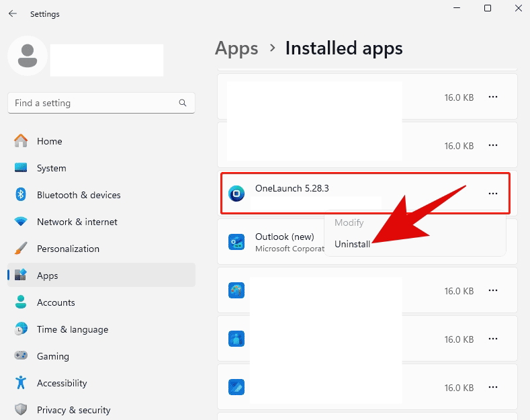Click the Privacy & security shield icon
Viewport: 530px width, 420px height.
[21, 409]
